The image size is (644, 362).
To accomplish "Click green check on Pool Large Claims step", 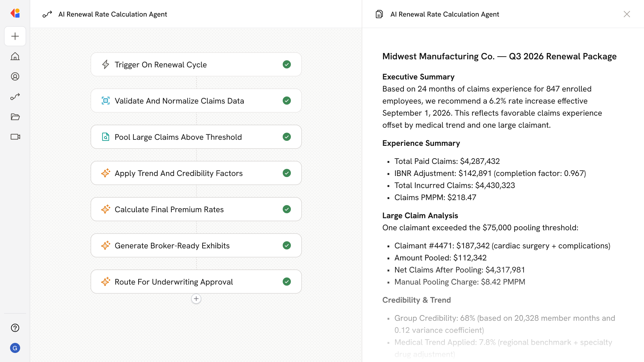I will tap(286, 137).
